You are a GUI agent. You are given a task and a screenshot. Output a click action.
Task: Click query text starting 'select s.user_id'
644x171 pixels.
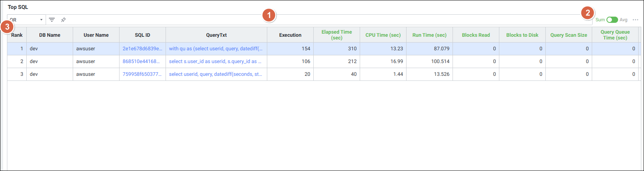point(215,62)
